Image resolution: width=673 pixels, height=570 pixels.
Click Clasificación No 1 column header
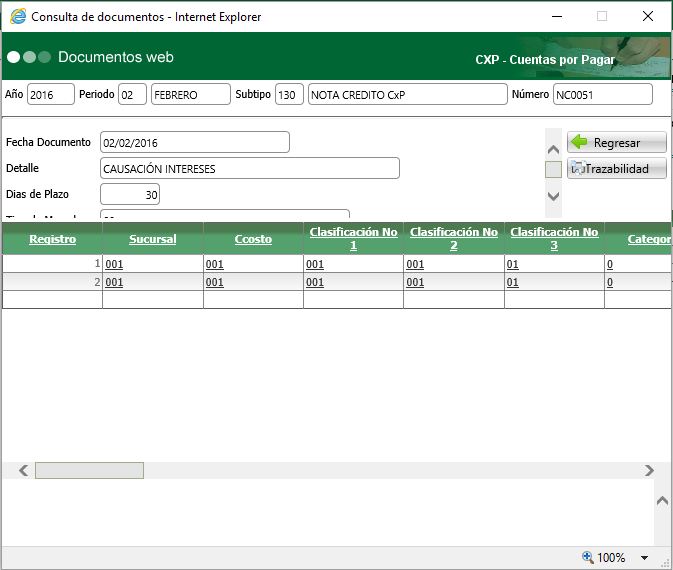pos(353,238)
